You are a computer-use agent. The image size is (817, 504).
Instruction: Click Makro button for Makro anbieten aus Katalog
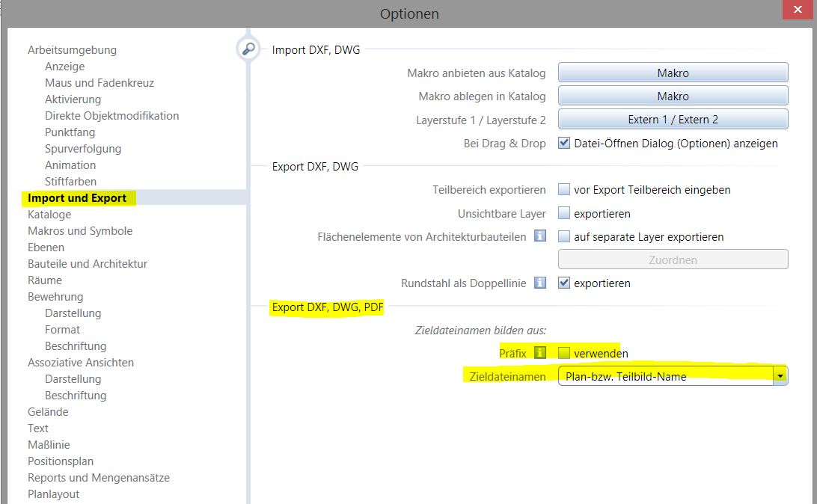click(x=673, y=73)
